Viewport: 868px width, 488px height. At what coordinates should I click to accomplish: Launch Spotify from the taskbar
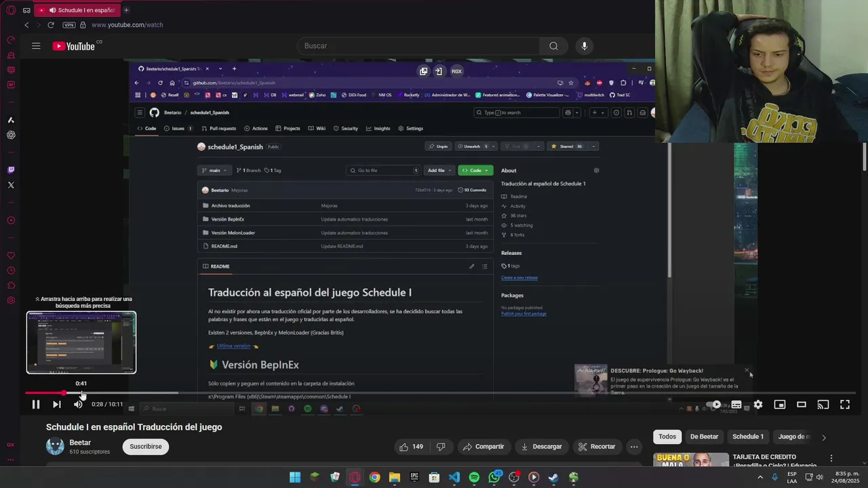click(474, 477)
